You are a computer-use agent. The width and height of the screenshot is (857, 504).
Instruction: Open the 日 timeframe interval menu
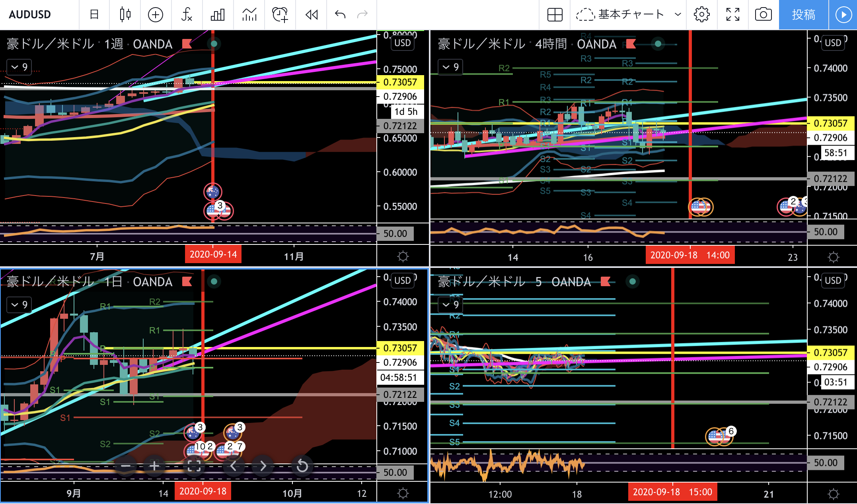pos(94,15)
